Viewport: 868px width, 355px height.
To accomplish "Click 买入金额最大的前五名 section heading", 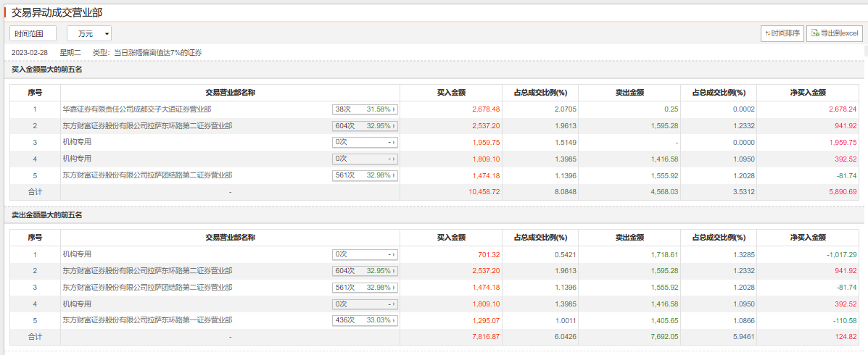I will point(47,70).
